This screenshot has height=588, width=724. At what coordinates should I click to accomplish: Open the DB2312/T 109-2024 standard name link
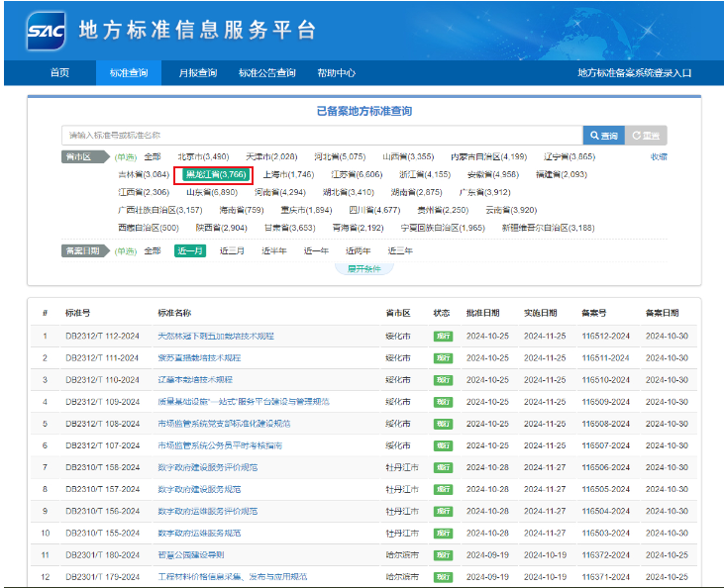coord(244,402)
